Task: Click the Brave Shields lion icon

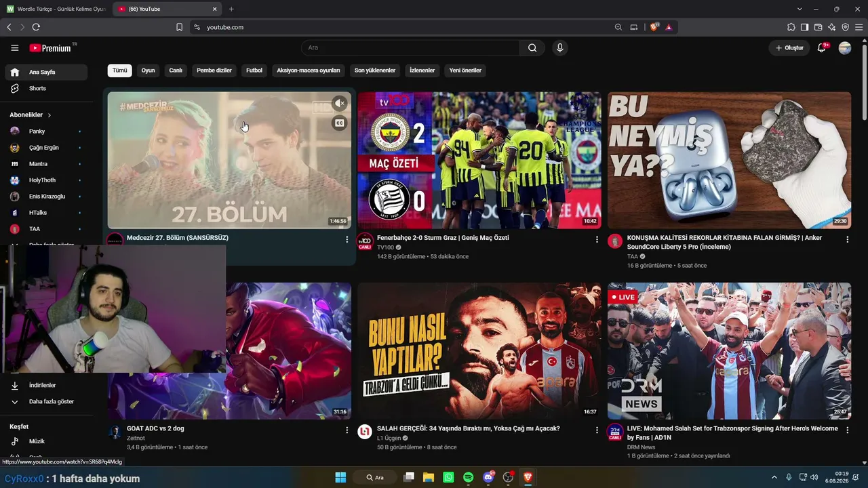Action: (x=654, y=27)
